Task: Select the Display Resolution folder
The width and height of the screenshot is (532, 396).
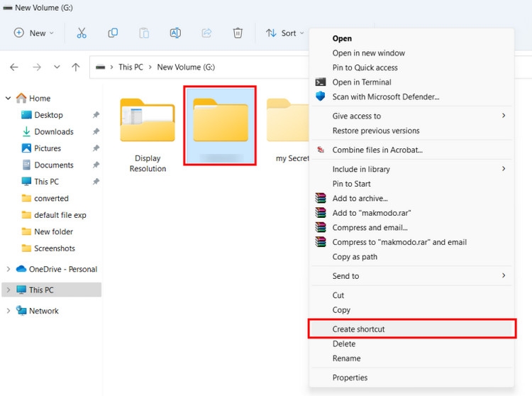Action: [148, 135]
